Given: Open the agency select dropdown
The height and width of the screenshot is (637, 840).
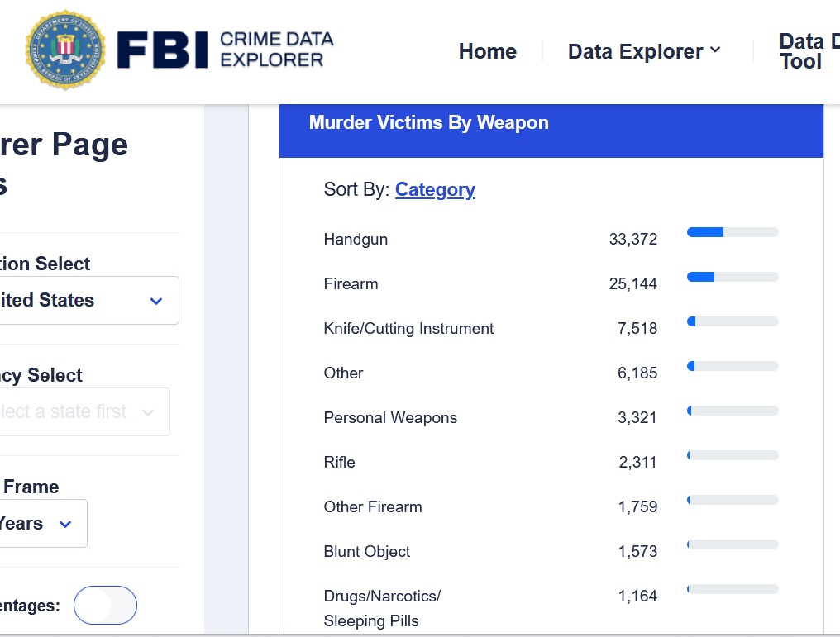Looking at the screenshot, I should (x=83, y=411).
